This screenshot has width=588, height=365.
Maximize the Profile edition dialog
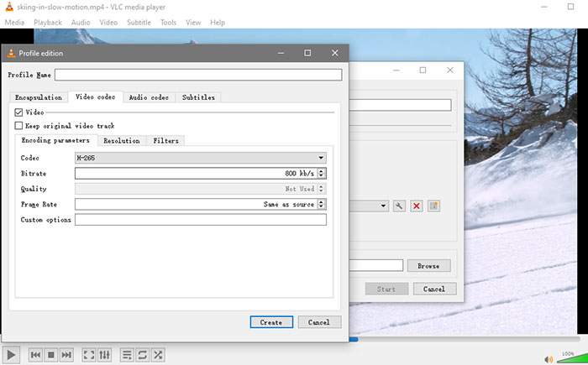[307, 53]
